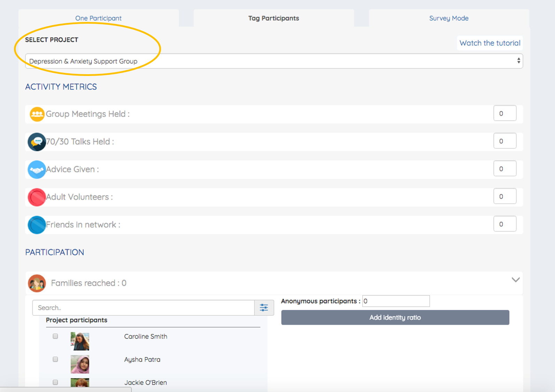Click the Group Meetings Held people icon

(37, 114)
